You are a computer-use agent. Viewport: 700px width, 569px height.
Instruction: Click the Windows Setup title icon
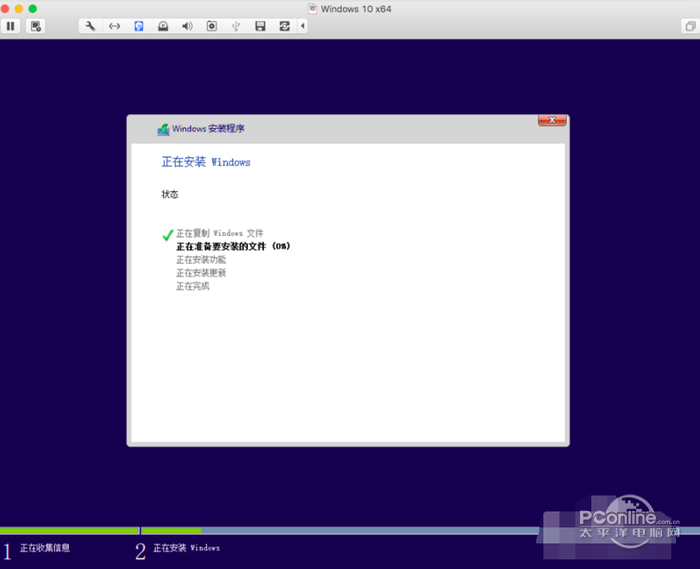163,129
